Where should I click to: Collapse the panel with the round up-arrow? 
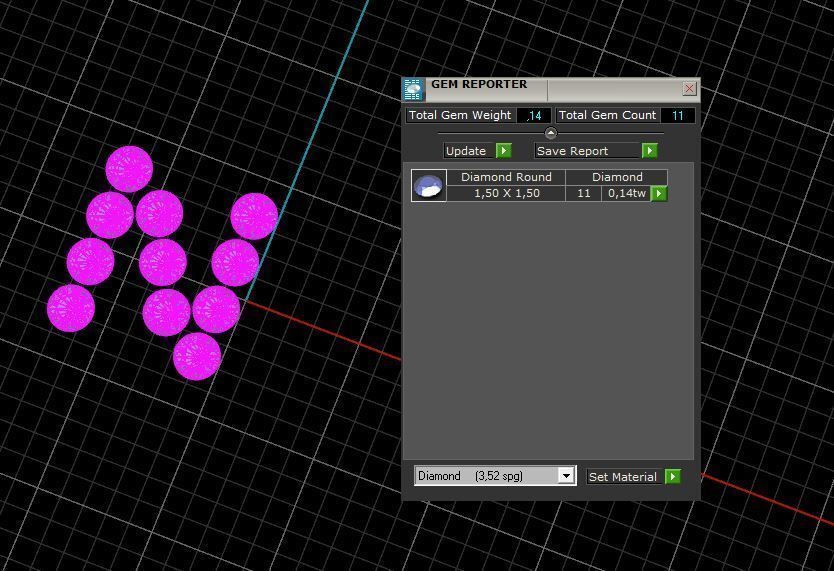click(551, 133)
